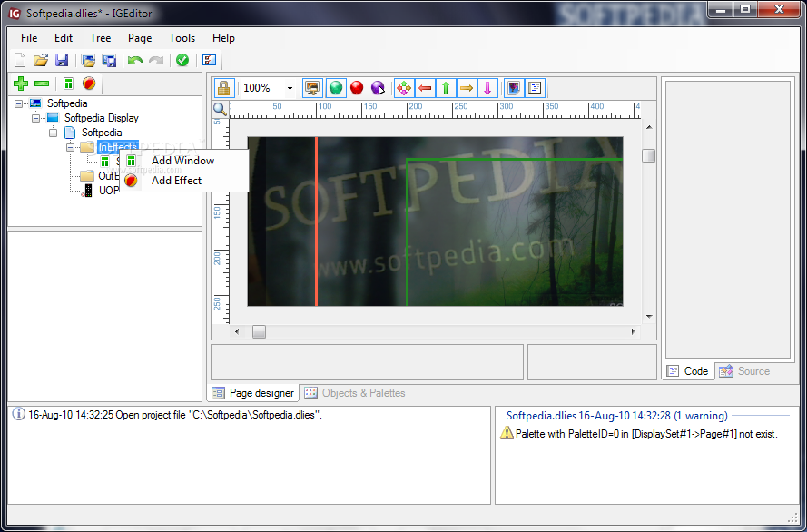
Task: Open the File menu
Action: point(29,38)
